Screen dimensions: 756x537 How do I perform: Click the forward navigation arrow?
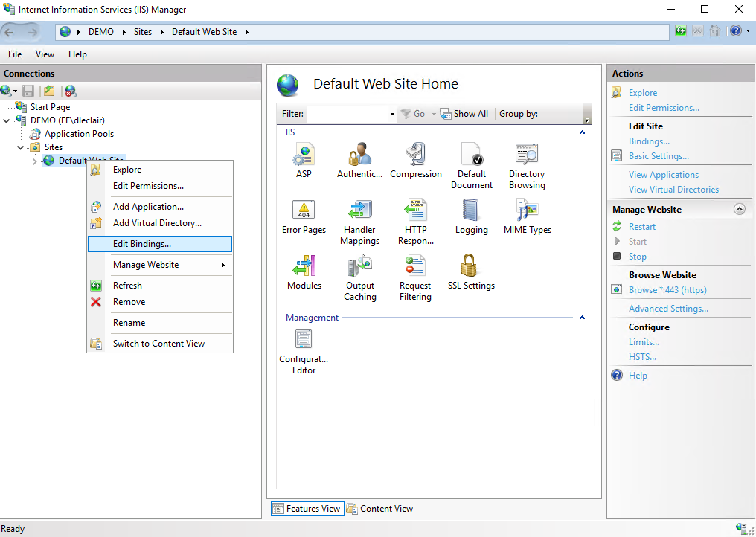32,32
